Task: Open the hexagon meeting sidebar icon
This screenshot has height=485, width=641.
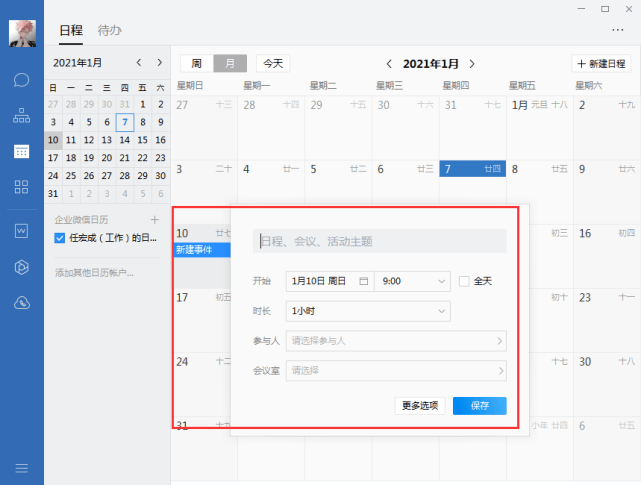Action: click(x=22, y=267)
